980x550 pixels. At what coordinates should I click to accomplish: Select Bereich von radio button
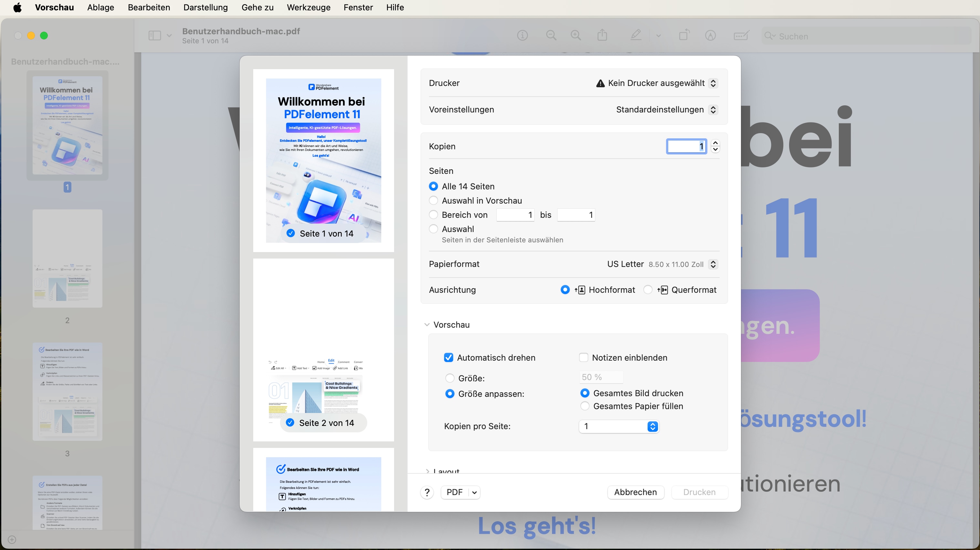[433, 215]
